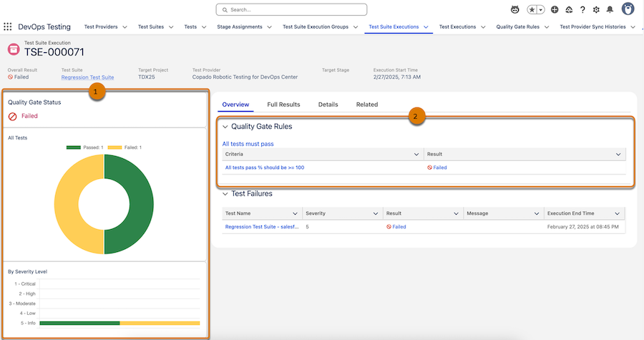The image size is (644, 340).
Task: Toggle the yellow Failed legend swatch
Action: coord(114,147)
